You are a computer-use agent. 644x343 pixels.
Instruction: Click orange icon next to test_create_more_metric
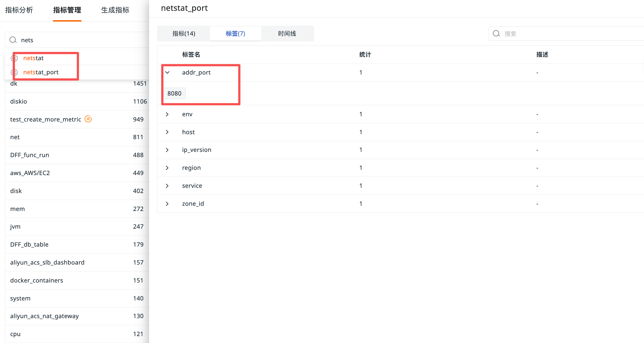coord(88,119)
